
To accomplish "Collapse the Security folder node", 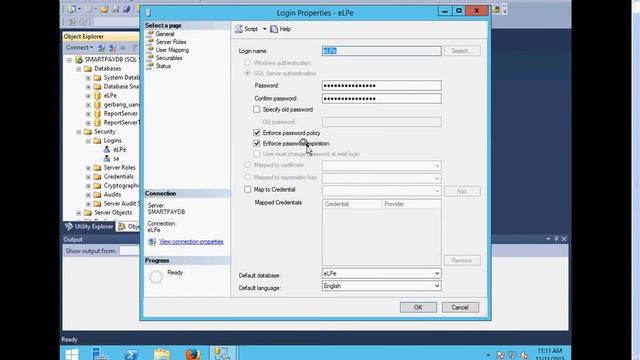I will (x=78, y=132).
